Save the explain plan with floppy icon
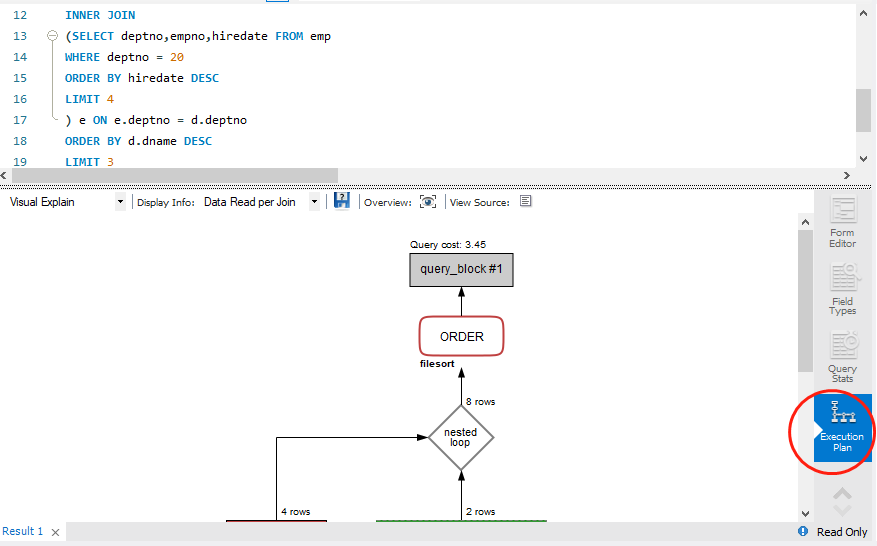 tap(341, 201)
